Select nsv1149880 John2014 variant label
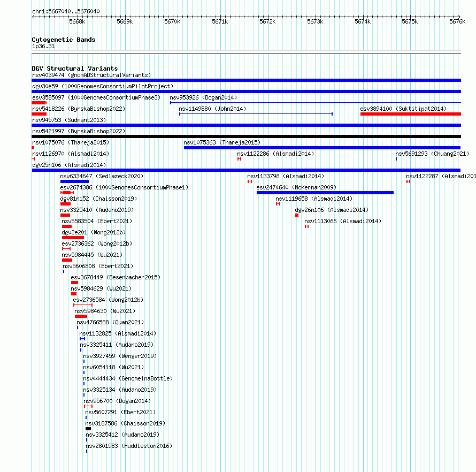The height and width of the screenshot is (472, 476). [212, 109]
